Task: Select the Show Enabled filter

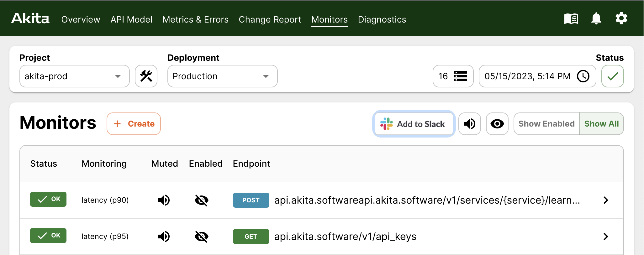Action: coord(546,124)
